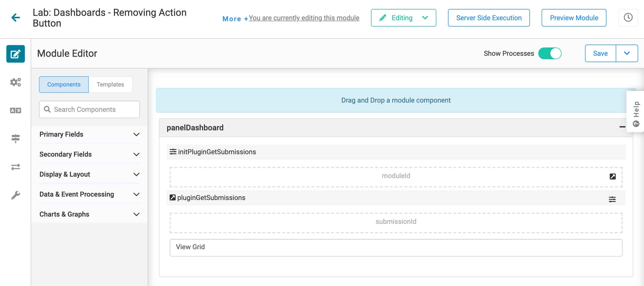Open the signpost navigation icon
The width and height of the screenshot is (644, 286).
pos(16,138)
